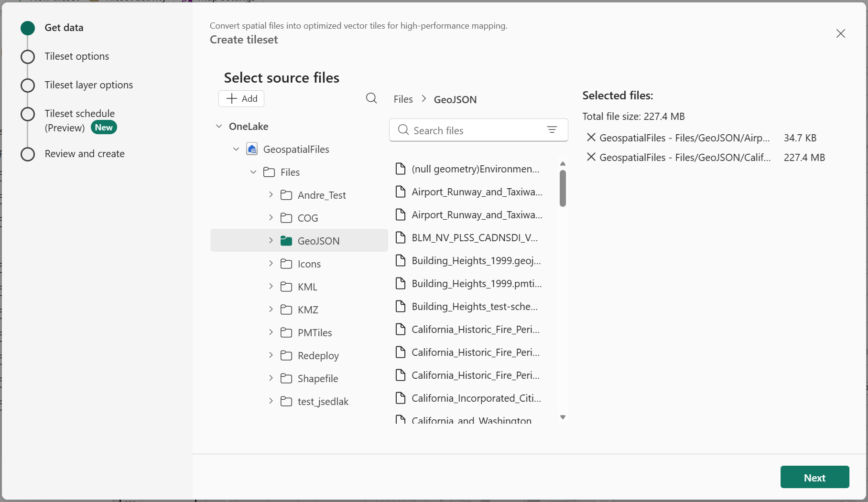Remove the Airp... selected file with X
This screenshot has height=502, width=868.
click(x=591, y=138)
